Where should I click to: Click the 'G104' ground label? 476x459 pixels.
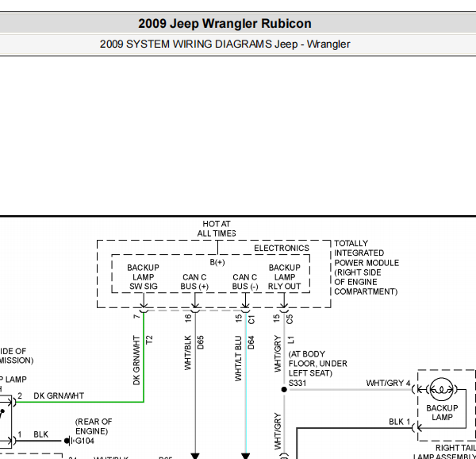pyautogui.click(x=85, y=441)
